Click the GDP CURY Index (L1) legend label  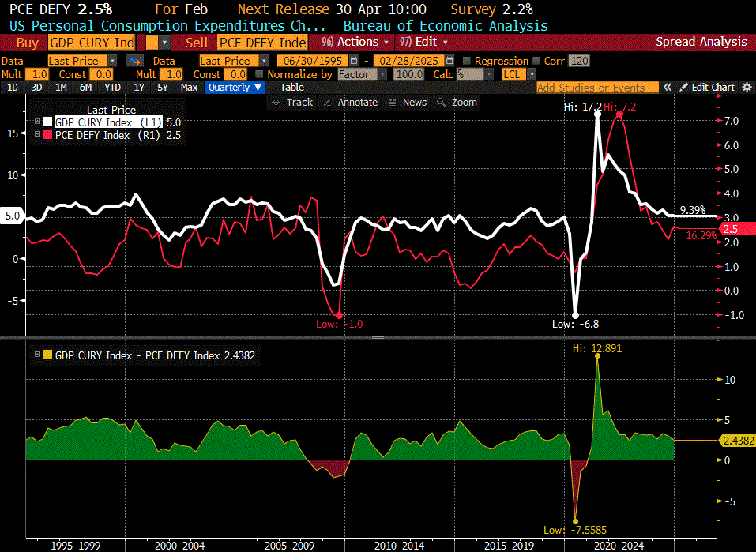108,122
